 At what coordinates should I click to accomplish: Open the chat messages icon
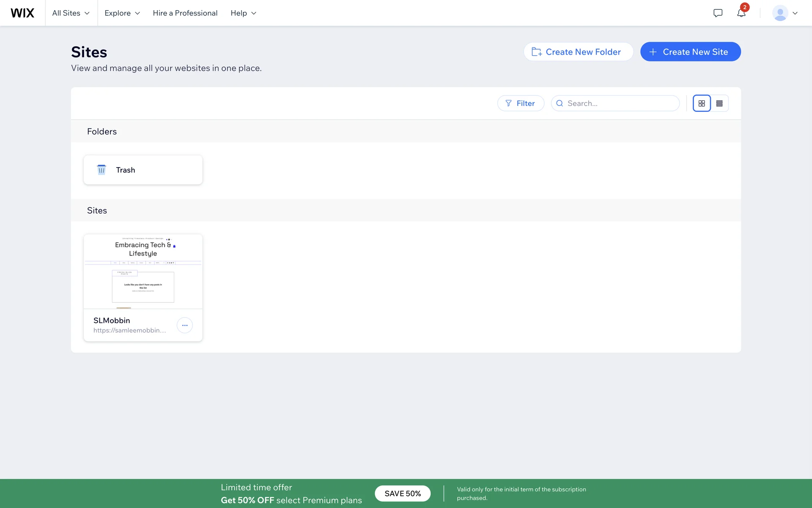(718, 13)
